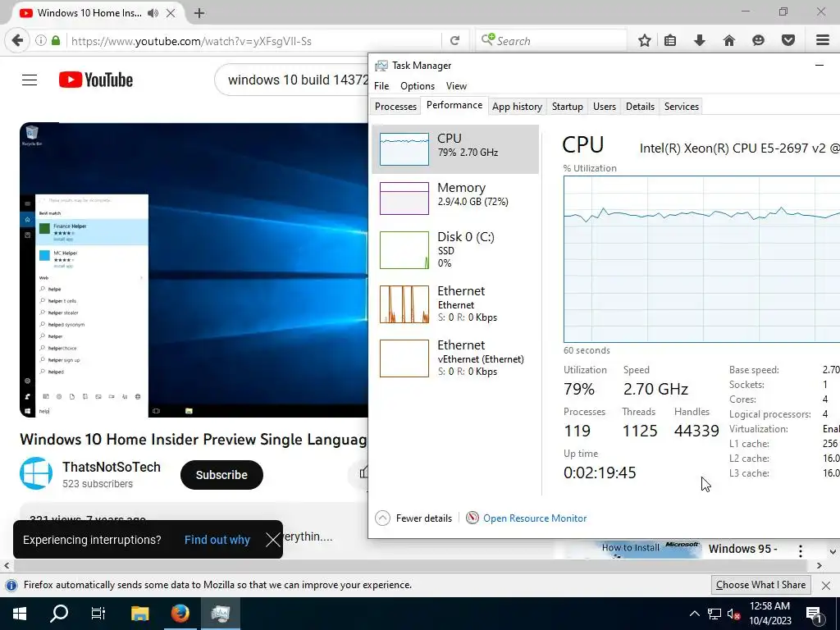Mute the audio on the YouTube tab
Screen dimensions: 840x630
click(153, 13)
